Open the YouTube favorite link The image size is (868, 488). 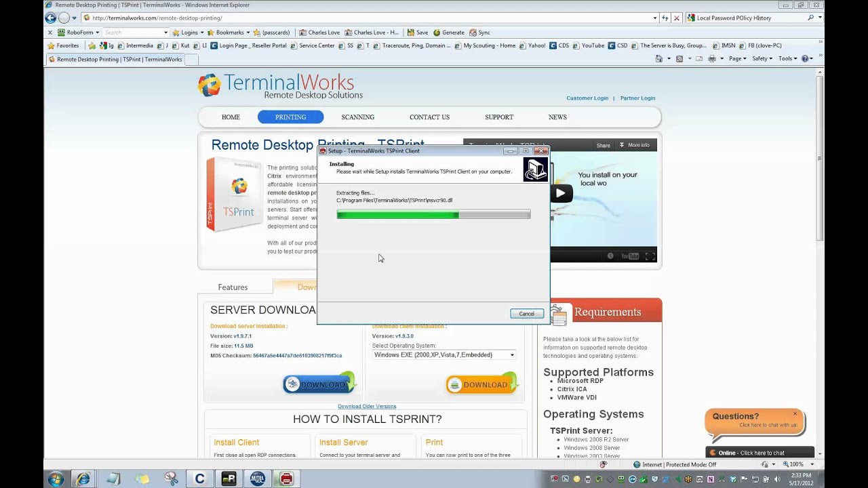tap(589, 46)
